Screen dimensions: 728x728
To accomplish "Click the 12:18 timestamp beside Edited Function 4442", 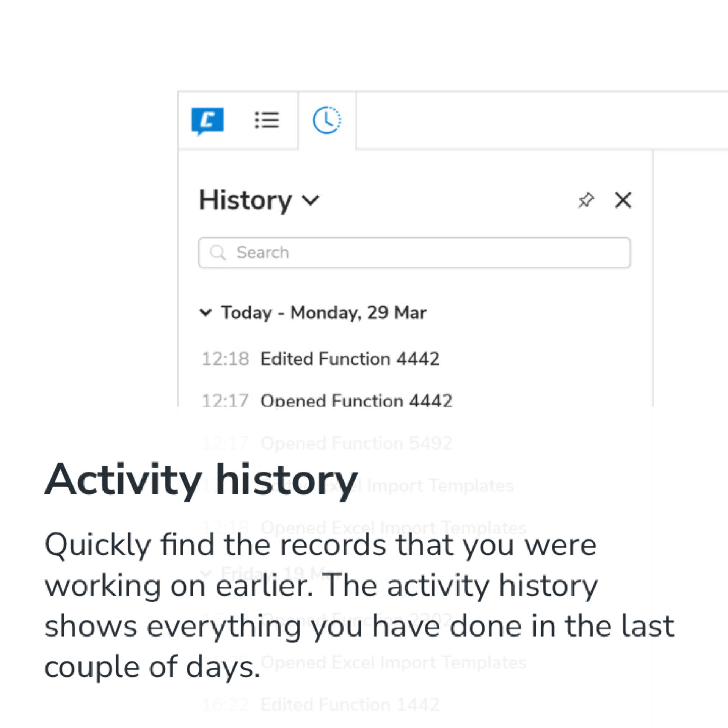I will [225, 359].
